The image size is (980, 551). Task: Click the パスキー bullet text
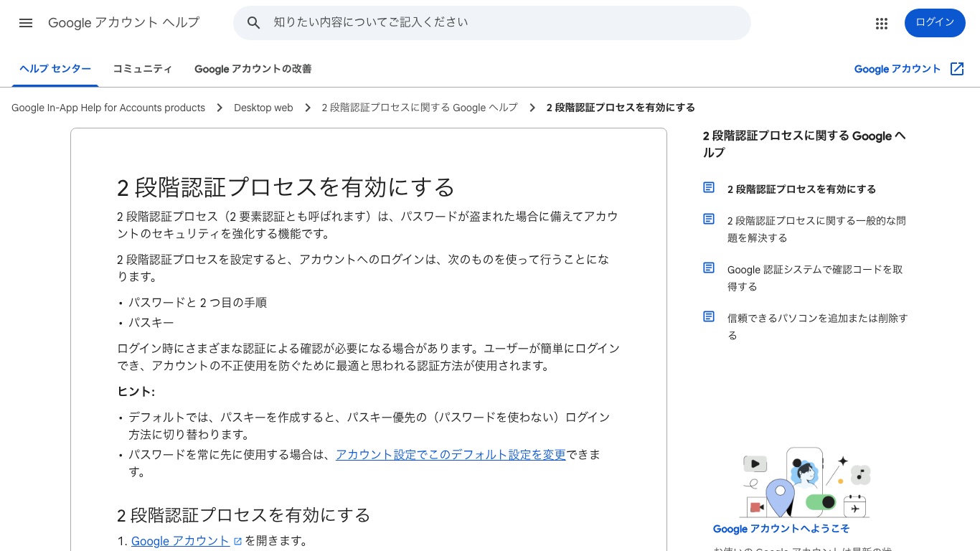[x=151, y=323]
